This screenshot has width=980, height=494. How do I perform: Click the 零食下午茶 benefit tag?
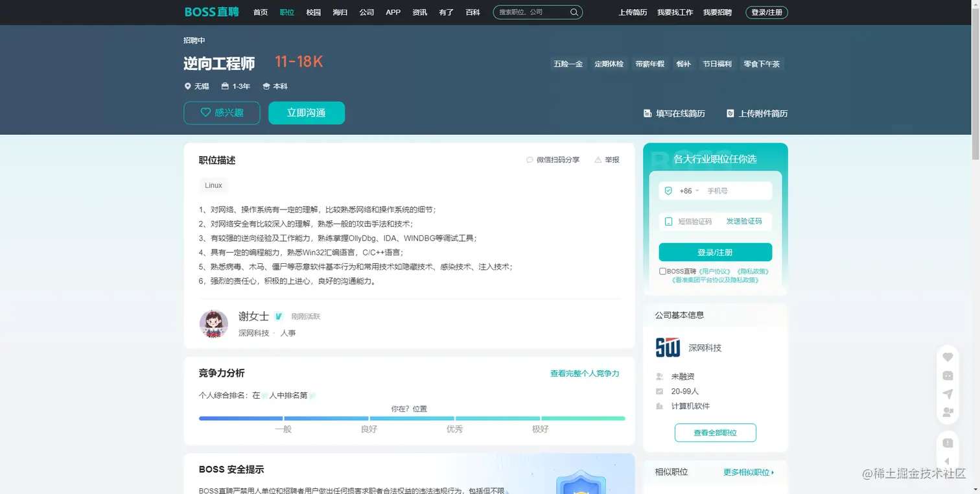pos(762,64)
